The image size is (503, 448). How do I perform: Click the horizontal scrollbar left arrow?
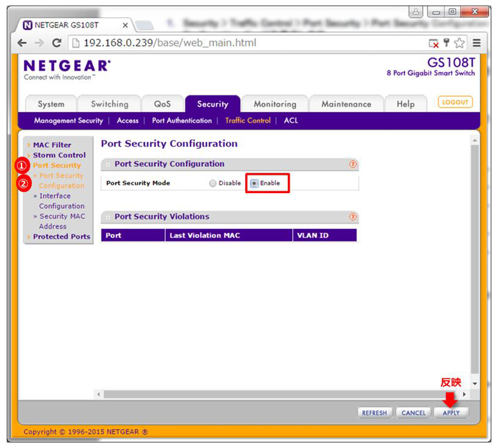click(98, 394)
